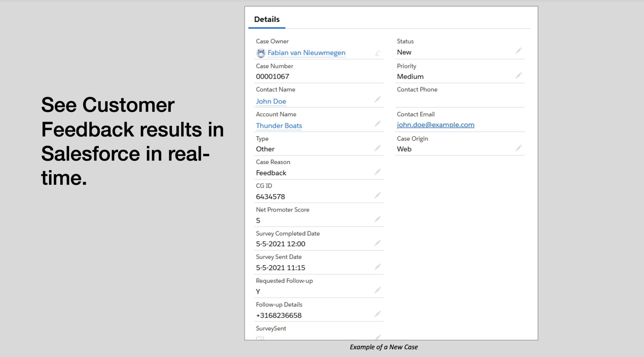This screenshot has width=644, height=357.
Task: Edit the Priority field pencil icon
Action: pos(519,75)
